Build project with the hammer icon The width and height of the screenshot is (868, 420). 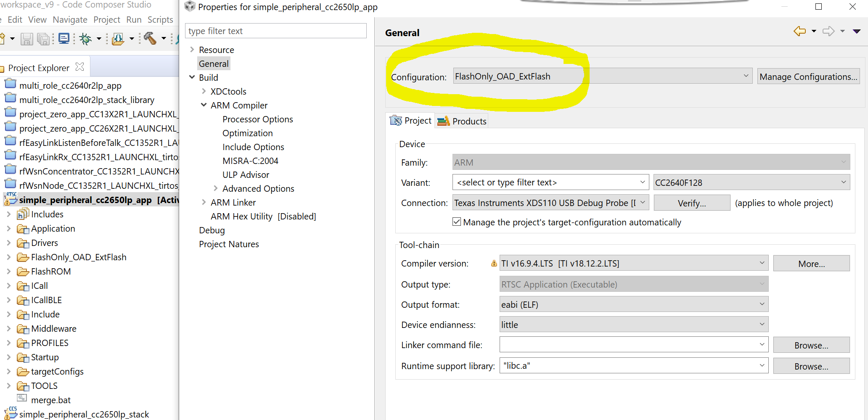pyautogui.click(x=150, y=39)
